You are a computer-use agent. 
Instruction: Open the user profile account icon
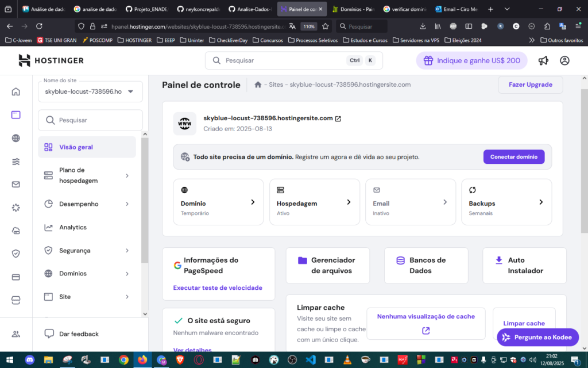(x=564, y=60)
